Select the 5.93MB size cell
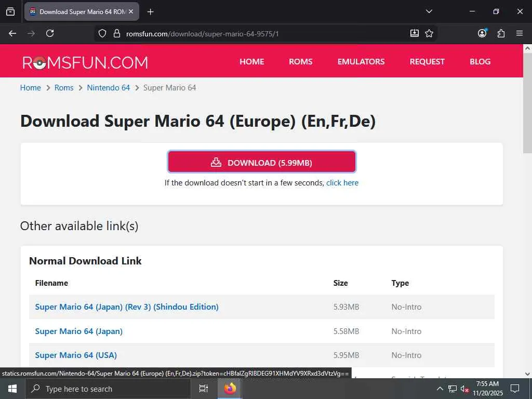This screenshot has width=532, height=399. tap(346, 307)
